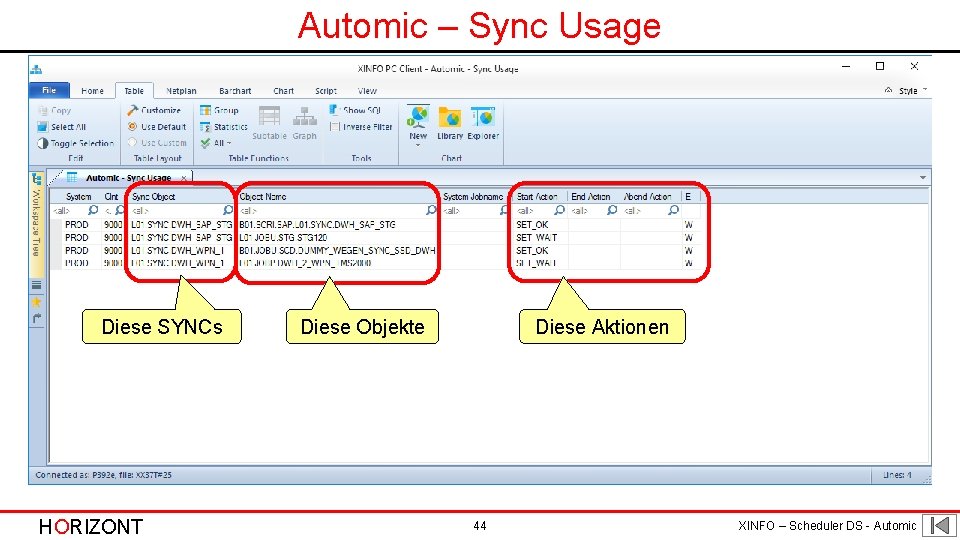Switch to the Barchart ribbon tab

(235, 91)
